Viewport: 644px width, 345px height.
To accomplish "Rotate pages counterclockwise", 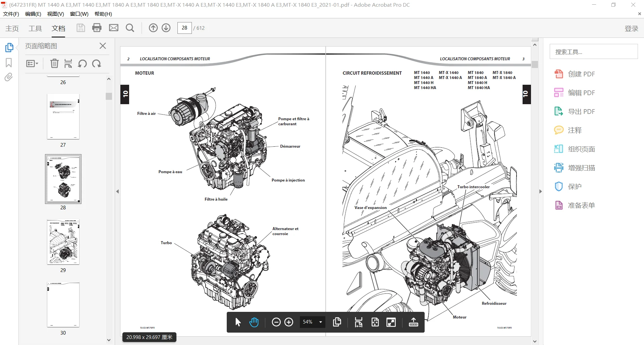I will (x=82, y=63).
